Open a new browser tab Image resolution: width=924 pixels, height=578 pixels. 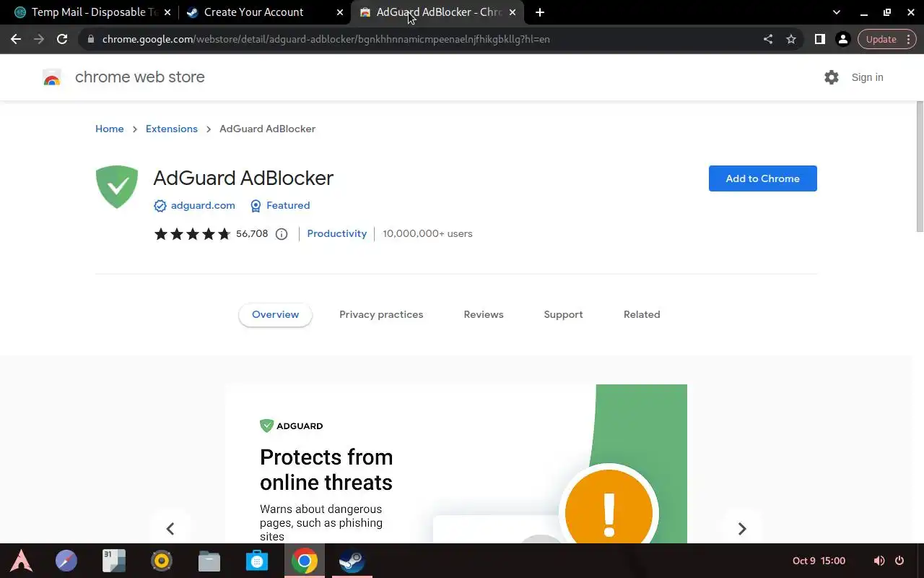click(540, 12)
